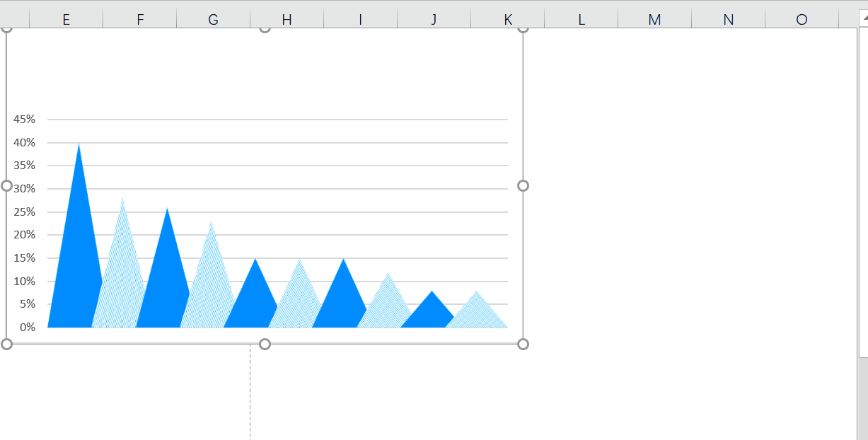
Task: Click the chart's left-middle sizing handle
Action: (x=7, y=185)
